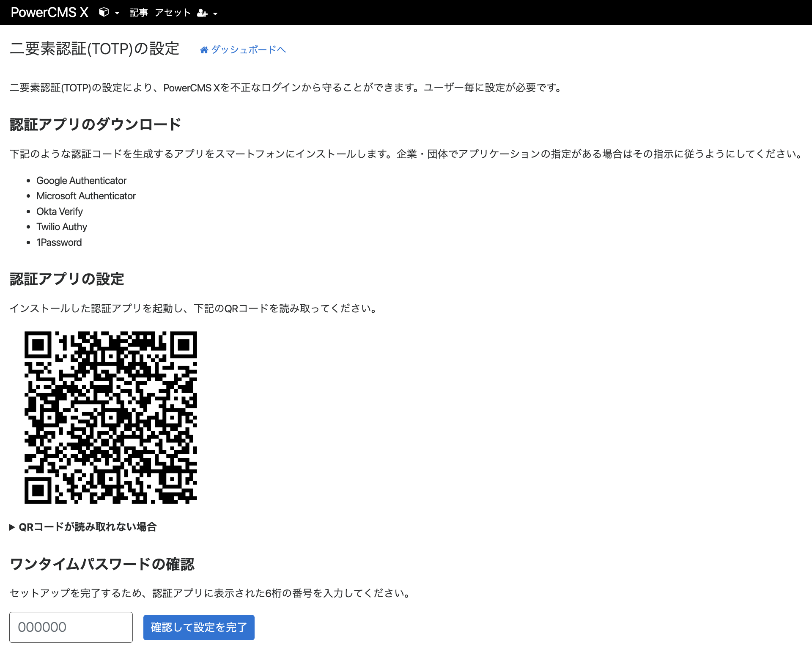Viewport: 812px width, 650px height.
Task: Open the 記事 menu item
Action: coord(138,12)
